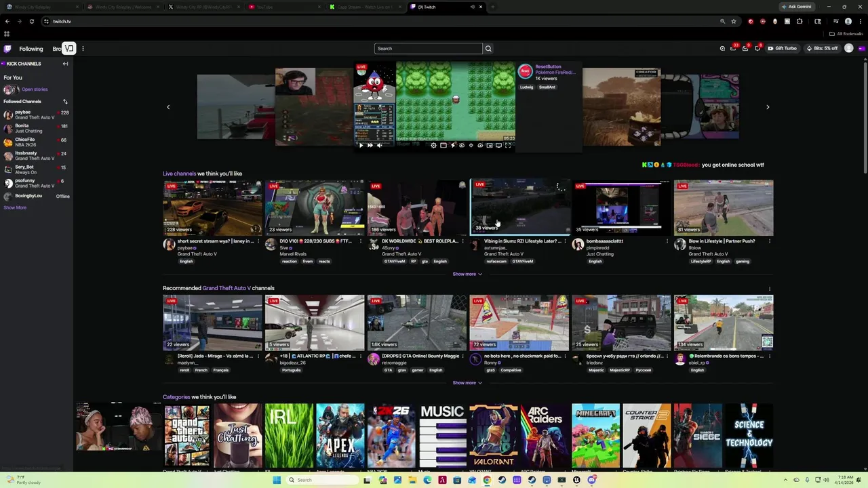Open paybae stream thumbnail, 228 viewers
The image size is (868, 488).
(212, 207)
